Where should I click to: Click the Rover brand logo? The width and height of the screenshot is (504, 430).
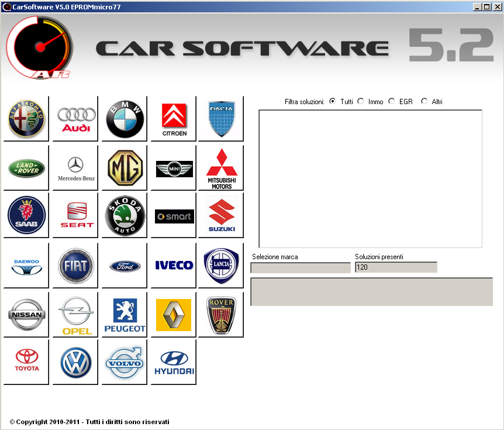pos(221,315)
